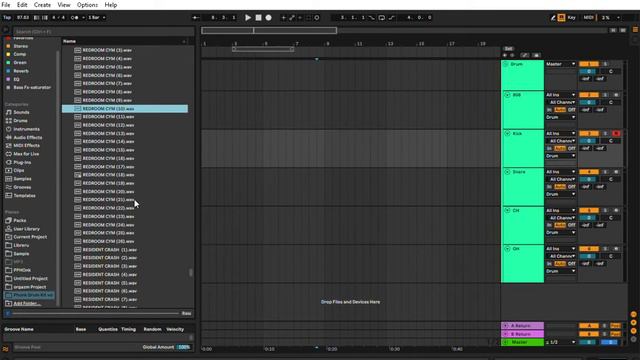Click the Raw preview button

[x=187, y=313]
